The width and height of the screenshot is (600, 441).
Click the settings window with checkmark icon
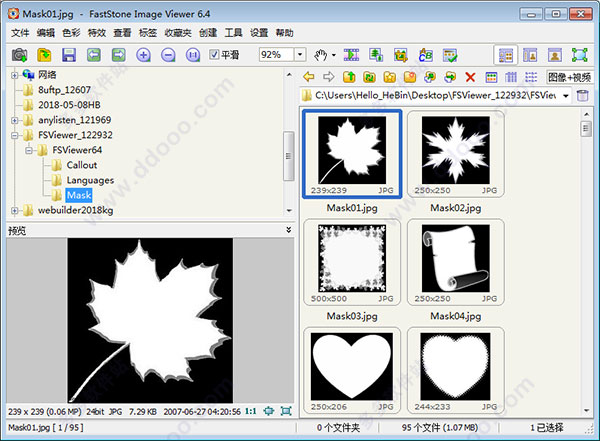pos(450,55)
